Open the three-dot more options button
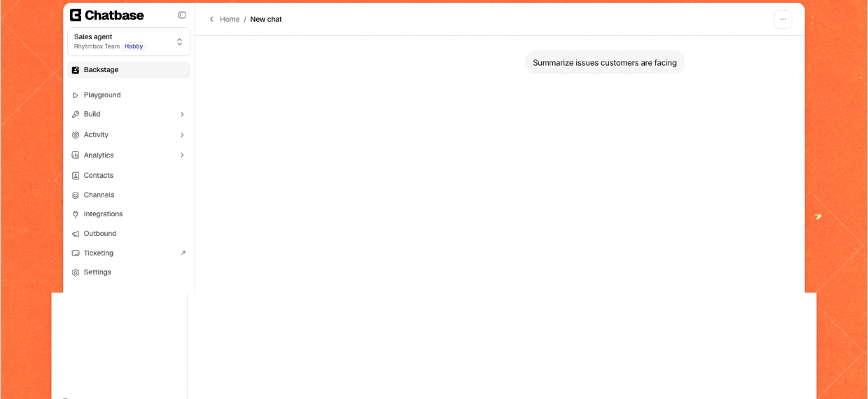This screenshot has height=399, width=868. 783,20
